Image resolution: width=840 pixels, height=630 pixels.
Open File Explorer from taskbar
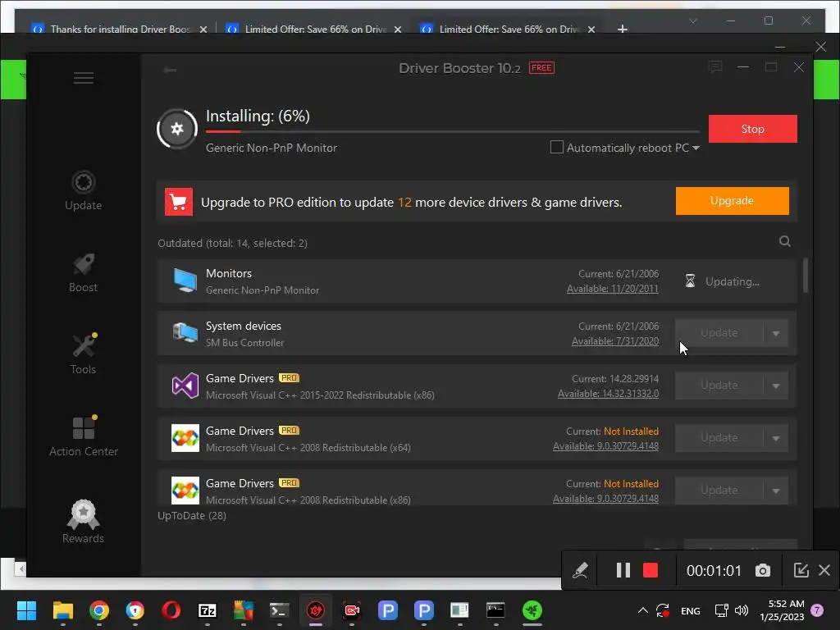(x=62, y=610)
